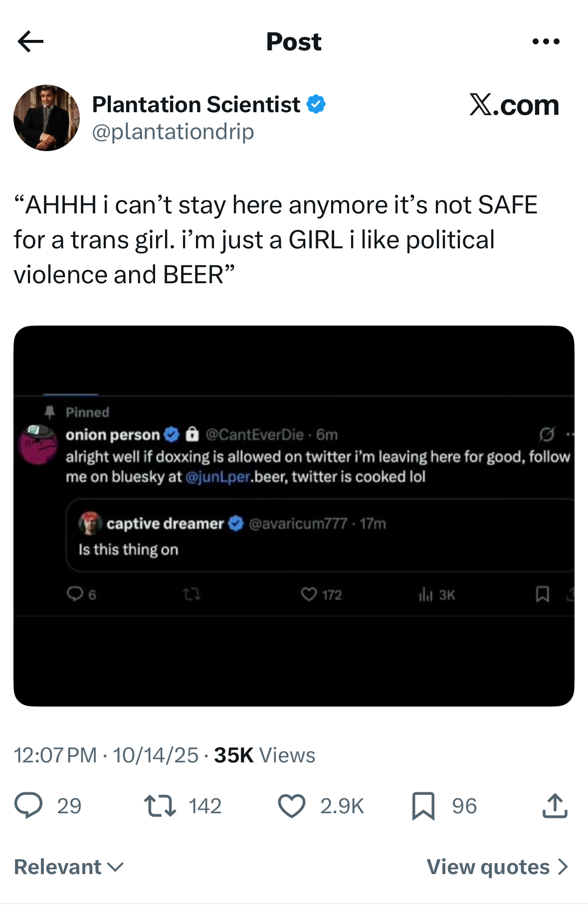Like the post with heart icon

click(x=291, y=806)
